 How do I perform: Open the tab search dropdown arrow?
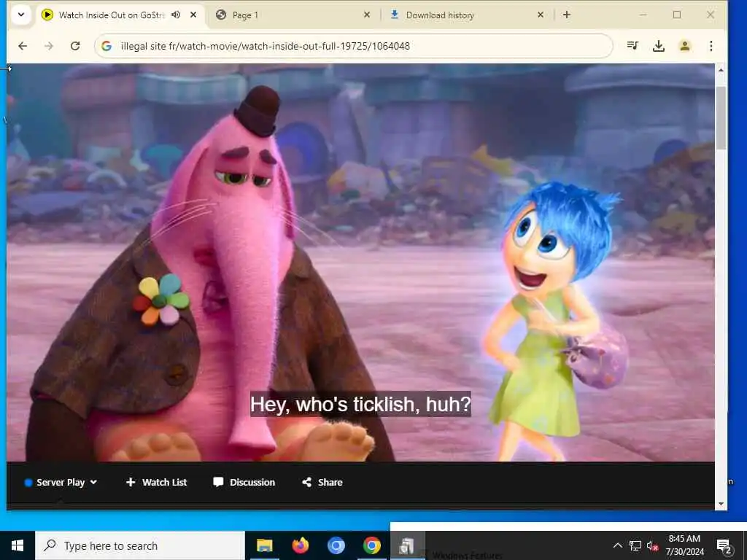click(21, 15)
